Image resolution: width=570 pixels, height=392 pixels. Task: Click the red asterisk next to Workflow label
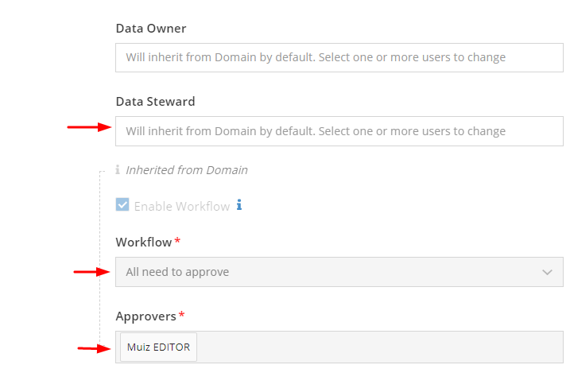(177, 240)
